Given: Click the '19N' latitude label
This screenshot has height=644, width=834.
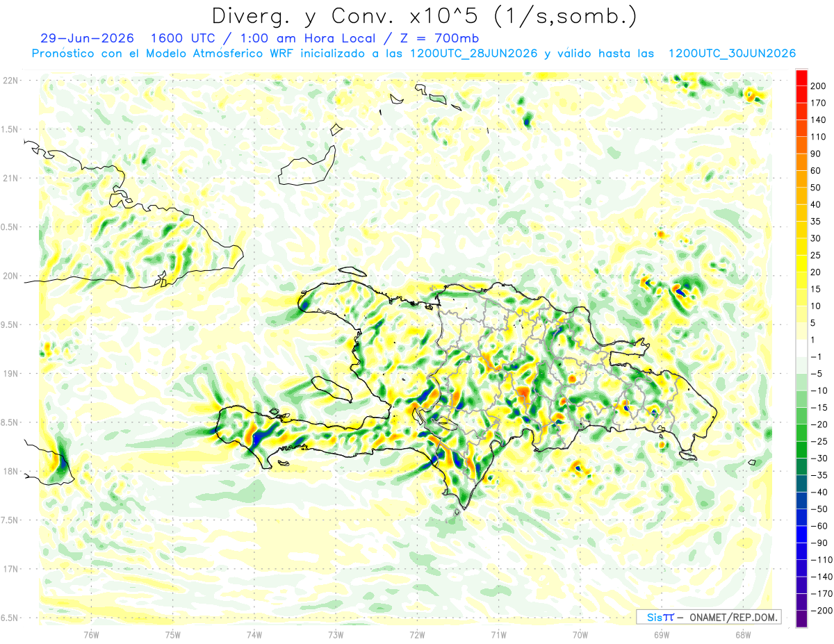Looking at the screenshot, I should 10,373.
